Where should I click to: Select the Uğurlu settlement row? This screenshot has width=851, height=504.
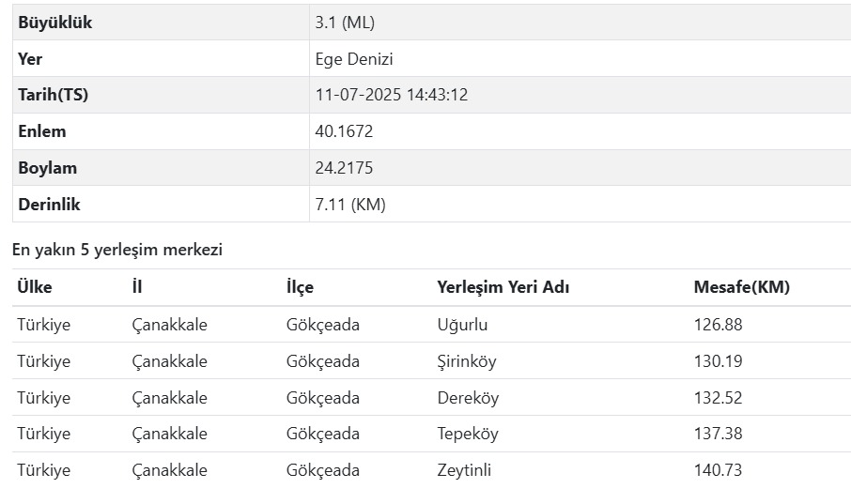pos(431,325)
